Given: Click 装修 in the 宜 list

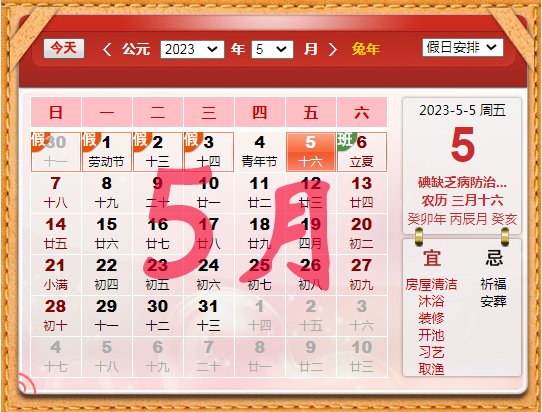Looking at the screenshot, I should [x=431, y=318].
